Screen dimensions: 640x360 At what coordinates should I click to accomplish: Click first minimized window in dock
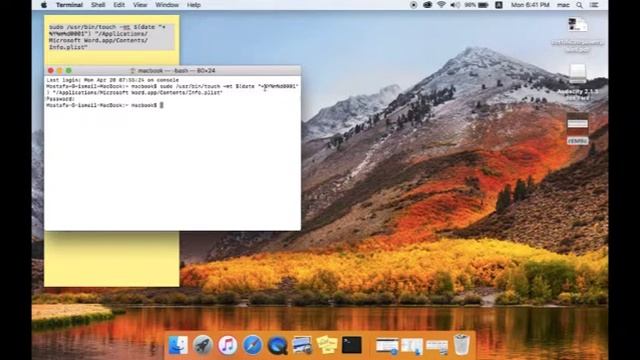coord(387,346)
